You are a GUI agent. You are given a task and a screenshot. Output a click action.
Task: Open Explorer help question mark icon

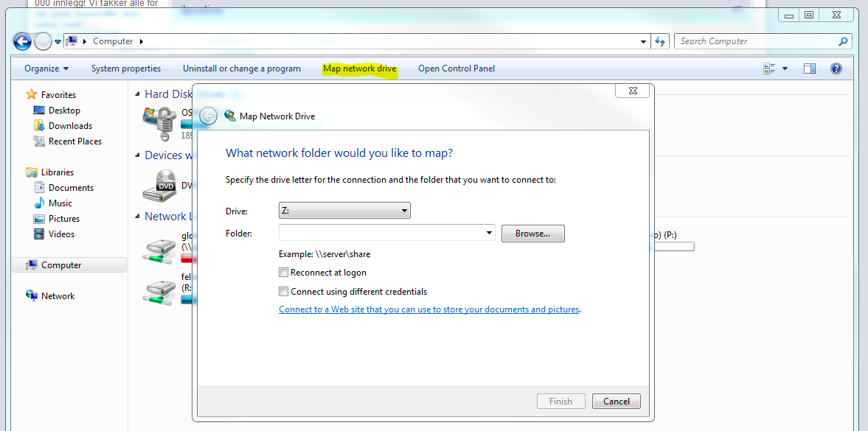(x=836, y=69)
